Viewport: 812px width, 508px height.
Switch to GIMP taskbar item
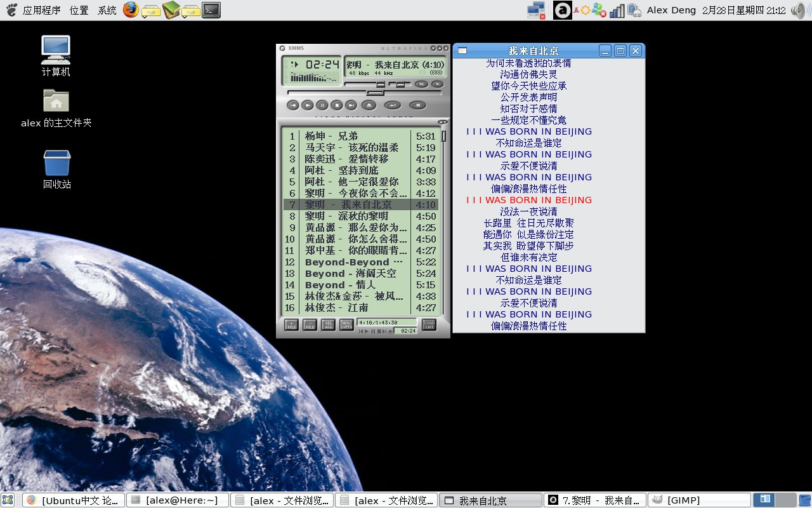pos(699,500)
